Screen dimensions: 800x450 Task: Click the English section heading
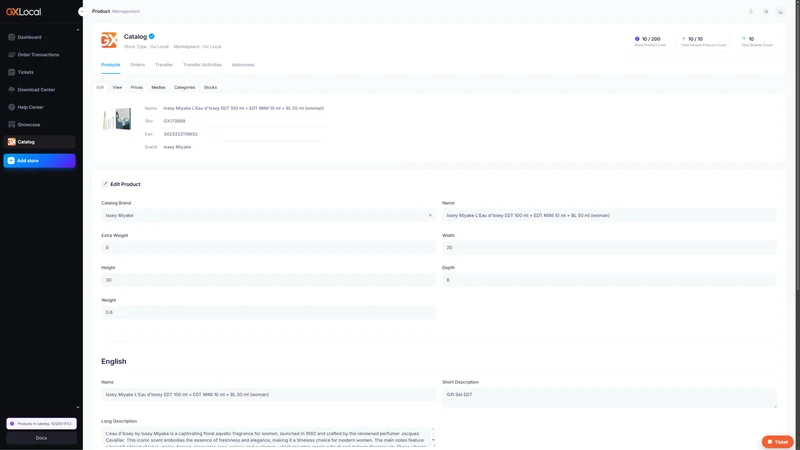pos(114,361)
